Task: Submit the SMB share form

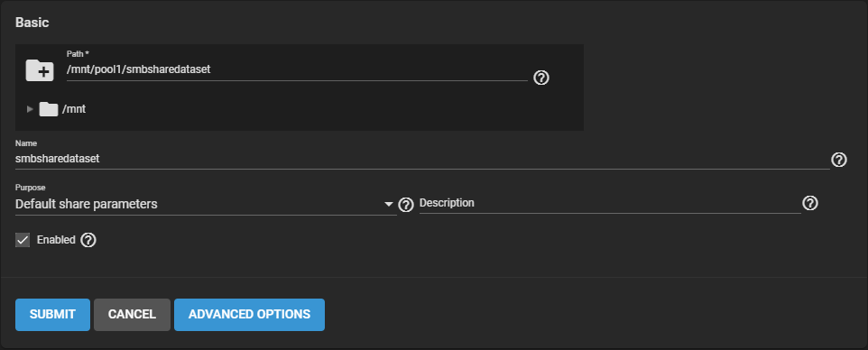Action: tap(52, 315)
